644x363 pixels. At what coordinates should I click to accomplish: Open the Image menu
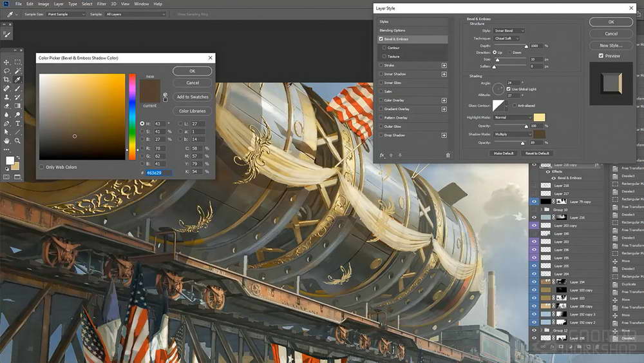(44, 4)
